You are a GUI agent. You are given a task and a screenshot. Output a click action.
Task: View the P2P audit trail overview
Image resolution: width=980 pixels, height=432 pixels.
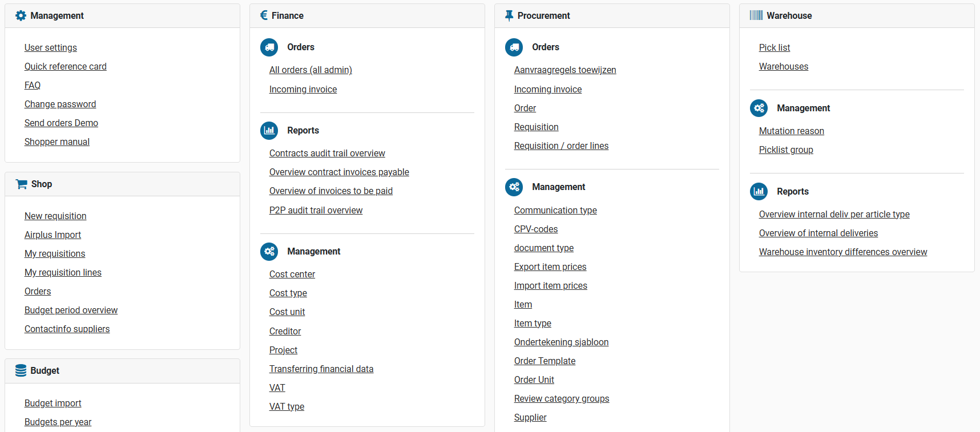pos(316,211)
